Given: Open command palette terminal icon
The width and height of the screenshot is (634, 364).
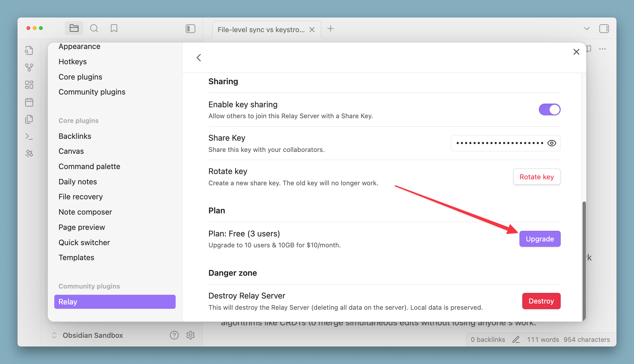Looking at the screenshot, I should [x=29, y=136].
